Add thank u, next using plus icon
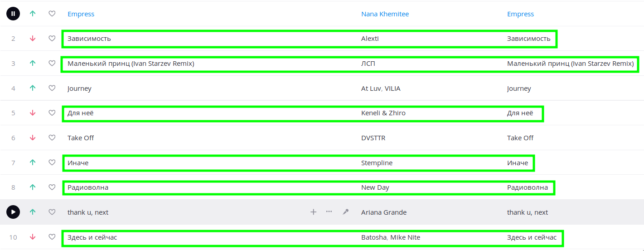 coord(313,212)
